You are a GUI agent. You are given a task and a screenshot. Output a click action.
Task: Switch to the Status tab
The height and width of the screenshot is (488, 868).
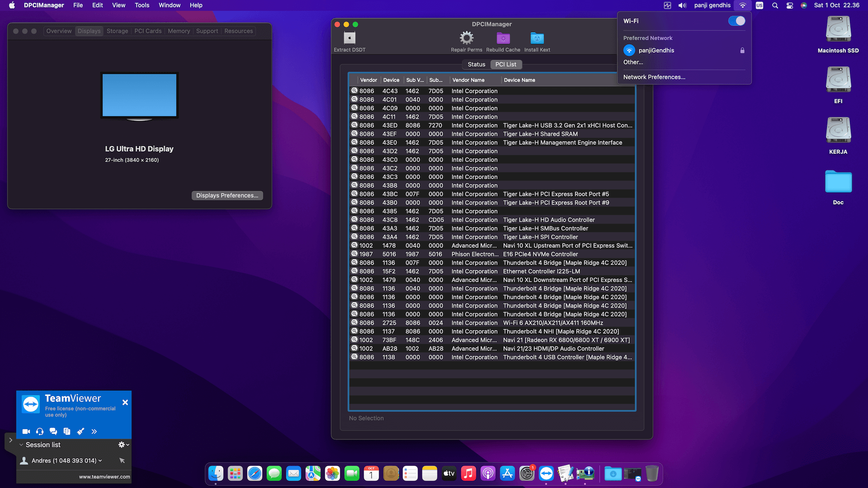pos(476,65)
